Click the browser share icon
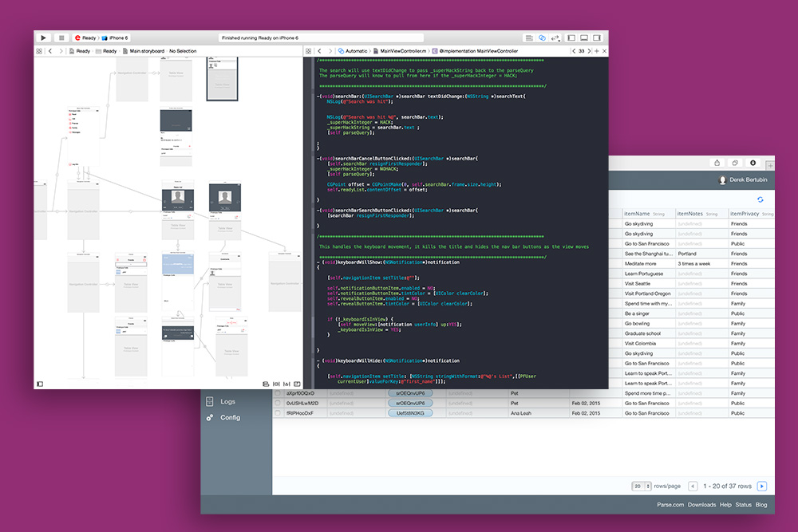This screenshot has width=798, height=532. tap(717, 163)
